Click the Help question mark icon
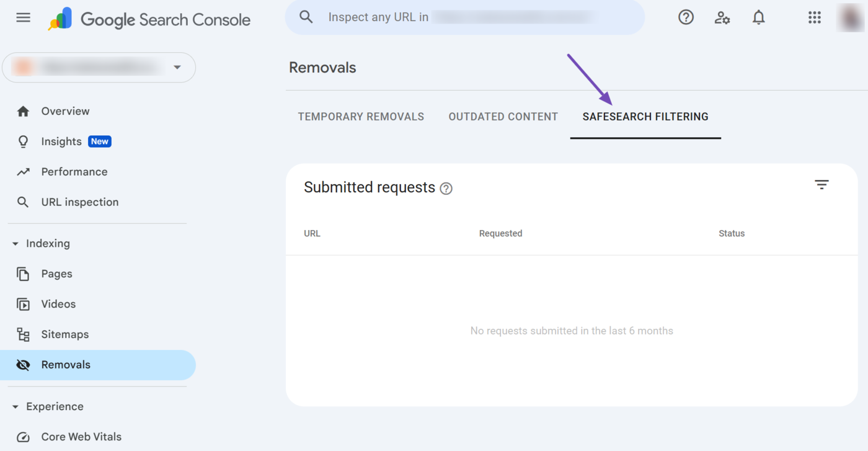Image resolution: width=868 pixels, height=451 pixels. pos(686,17)
